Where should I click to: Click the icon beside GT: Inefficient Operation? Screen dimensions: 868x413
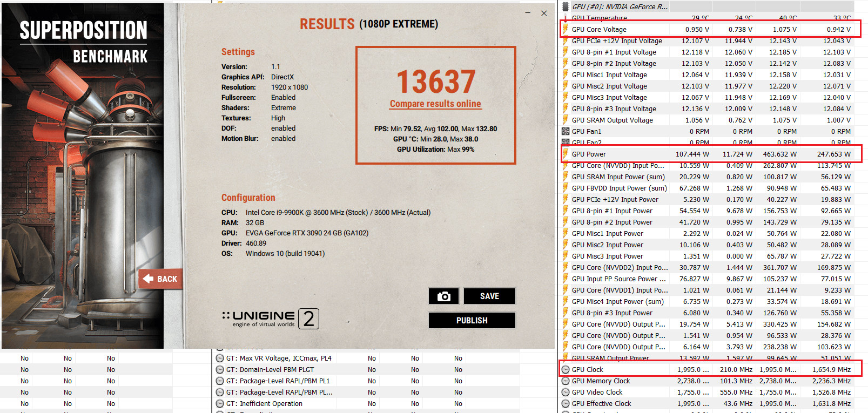tap(220, 403)
